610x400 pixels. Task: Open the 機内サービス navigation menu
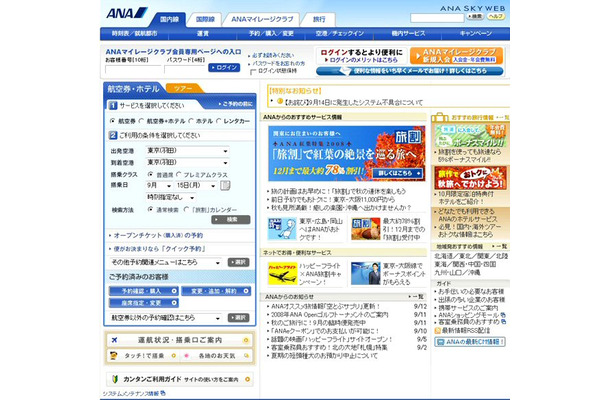pos(408,34)
